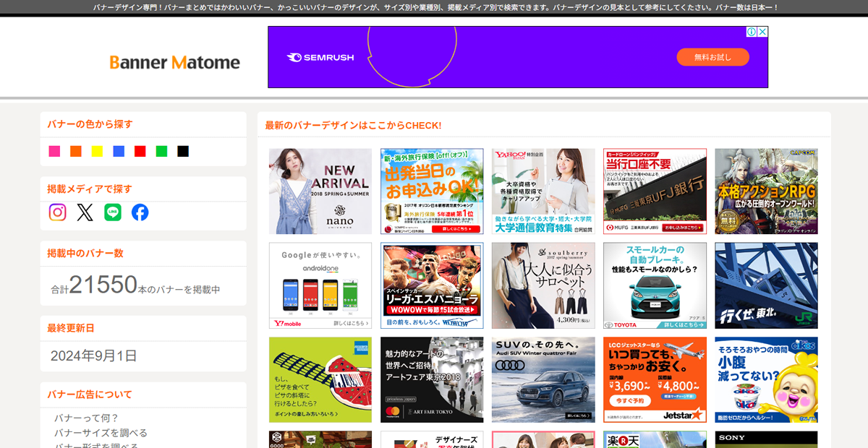
Task: Filter banners by green color swatch
Action: click(x=161, y=151)
